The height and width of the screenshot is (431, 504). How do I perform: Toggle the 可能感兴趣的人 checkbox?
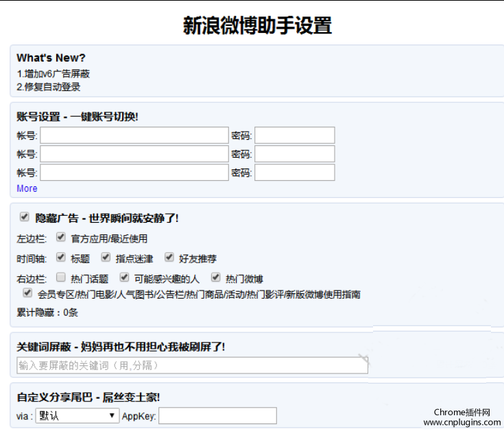click(x=124, y=277)
